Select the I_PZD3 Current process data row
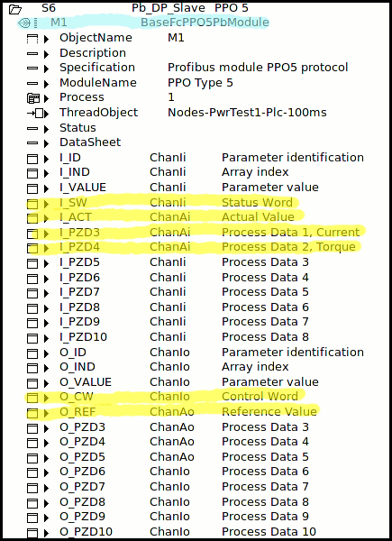Viewport: 392px width, 541px height. (x=196, y=233)
